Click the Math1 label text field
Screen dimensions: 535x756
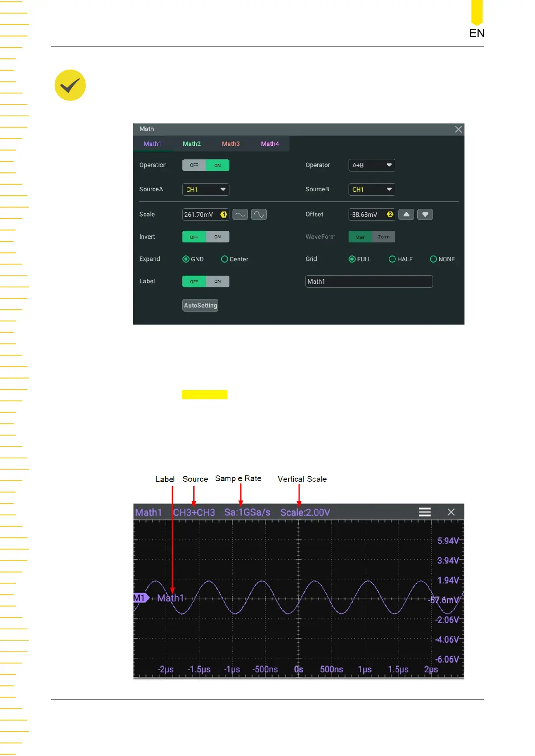click(369, 281)
